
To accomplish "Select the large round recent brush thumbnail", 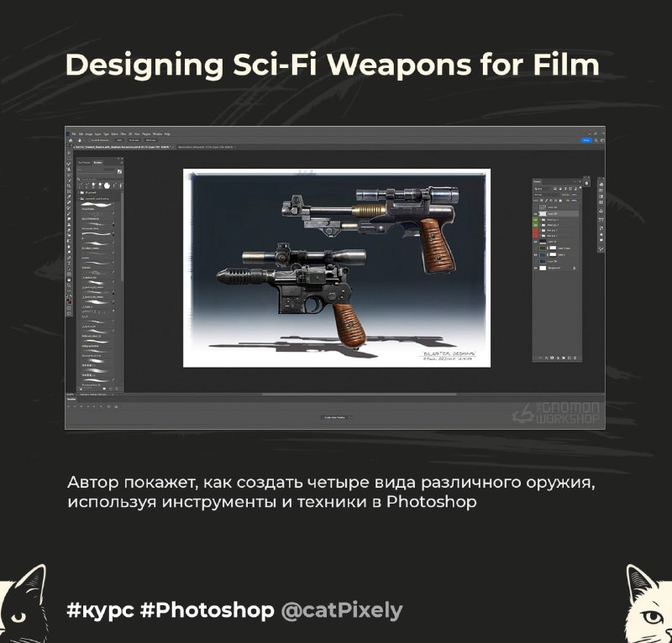I will tap(107, 186).
